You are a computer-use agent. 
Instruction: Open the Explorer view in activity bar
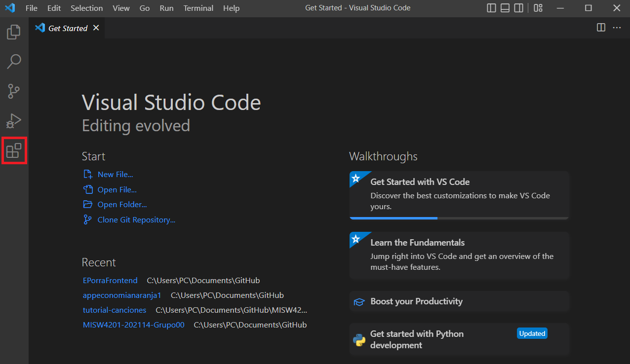14,33
